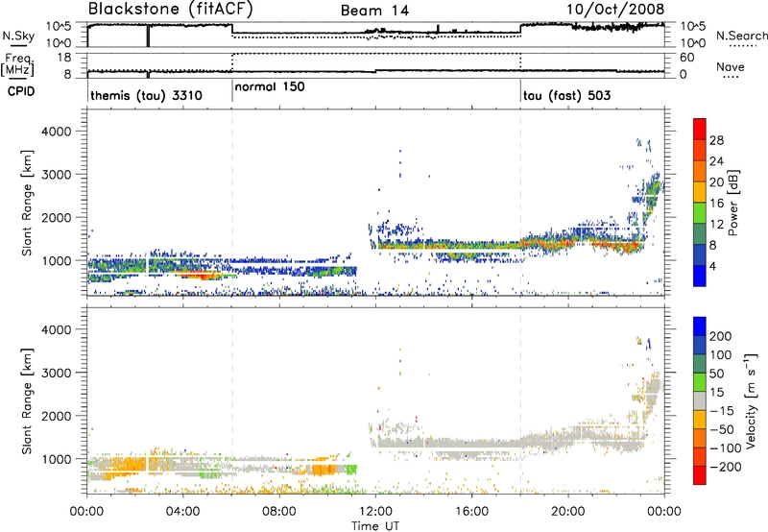Click the '200' tick on velocity scale
Viewport: 768px width, 532px height.
click(721, 336)
